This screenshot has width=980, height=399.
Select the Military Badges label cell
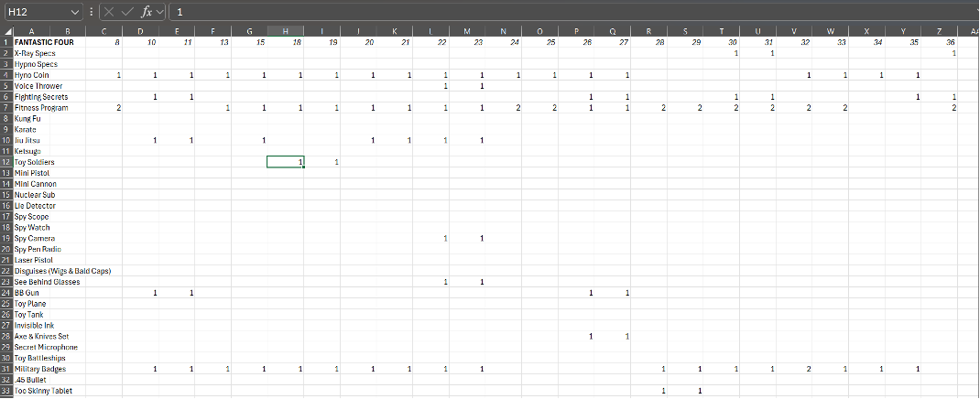pyautogui.click(x=40, y=369)
